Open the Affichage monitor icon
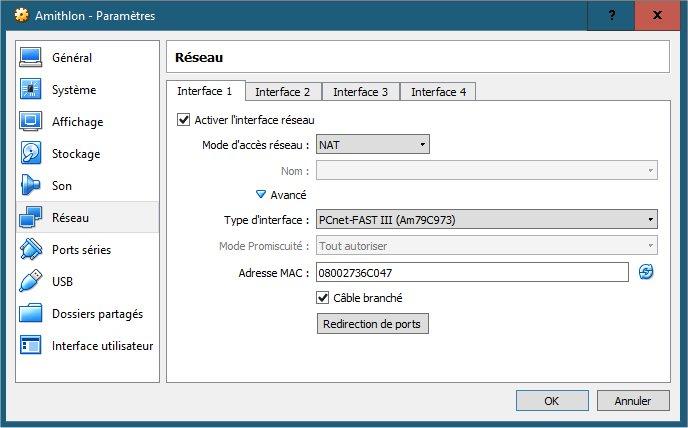The image size is (688, 428). pos(30,122)
